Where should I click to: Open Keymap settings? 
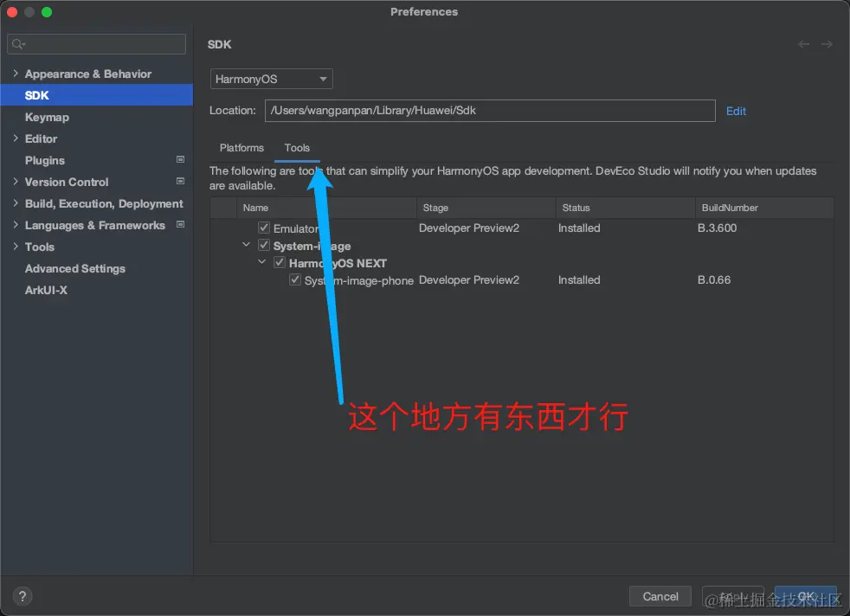[47, 117]
